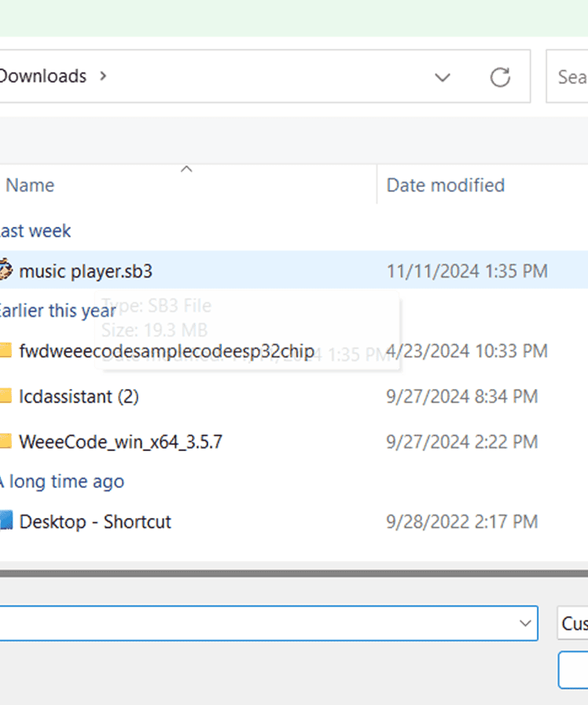Image resolution: width=588 pixels, height=705 pixels.
Task: Click the lcdassistant (2) folder icon
Action: pos(6,396)
